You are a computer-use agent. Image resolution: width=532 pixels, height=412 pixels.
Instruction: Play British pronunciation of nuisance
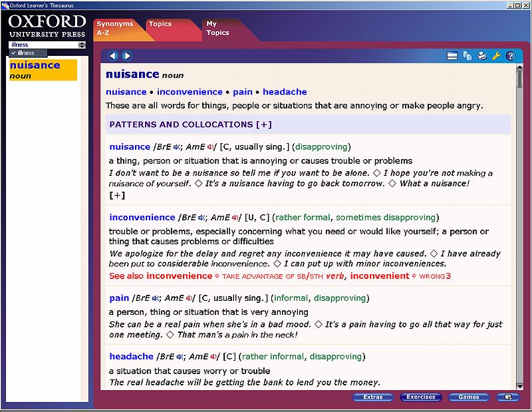click(x=177, y=147)
